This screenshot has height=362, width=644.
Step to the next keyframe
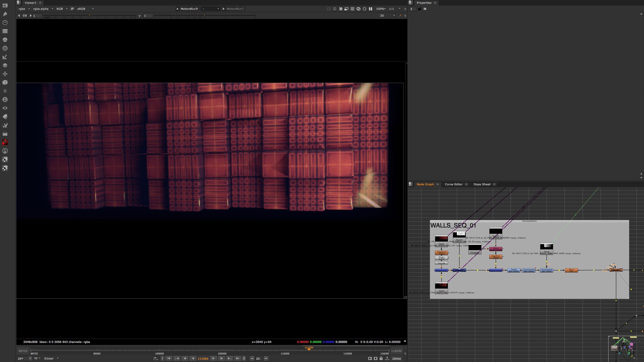tap(229, 358)
